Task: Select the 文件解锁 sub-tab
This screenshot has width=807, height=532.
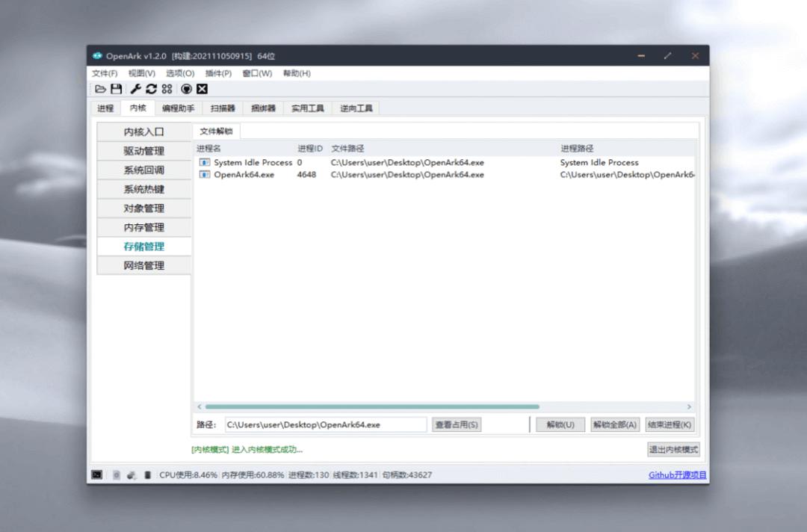Action: [216, 132]
